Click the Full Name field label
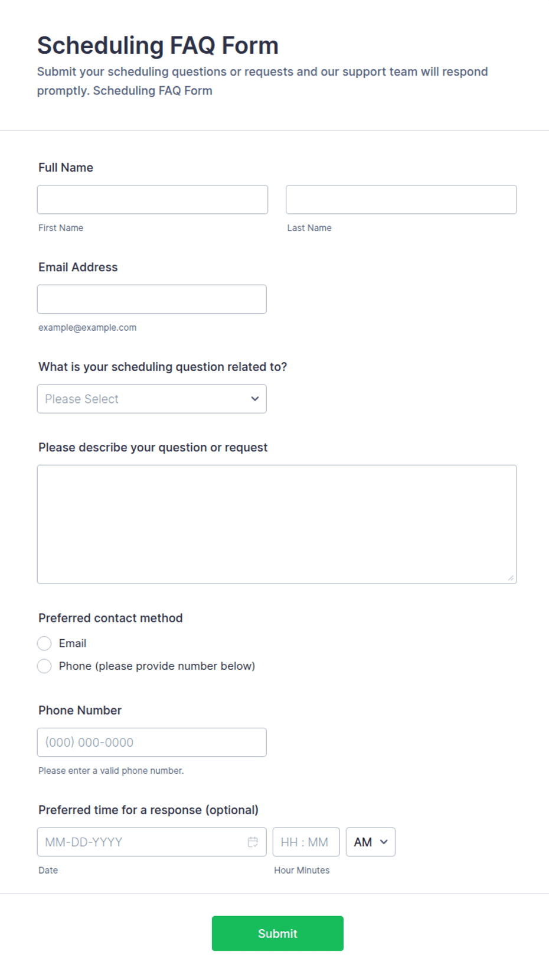Viewport: 549px width, 980px height. [66, 168]
